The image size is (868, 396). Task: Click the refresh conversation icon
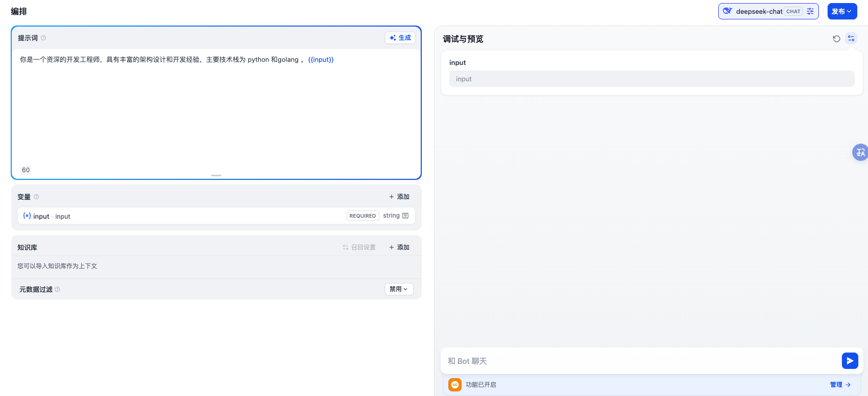tap(836, 39)
